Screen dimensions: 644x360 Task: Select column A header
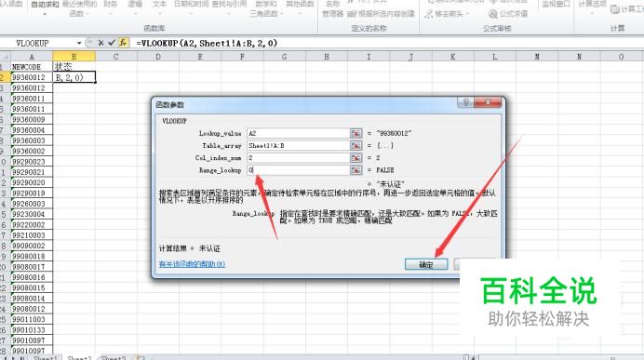click(32, 57)
